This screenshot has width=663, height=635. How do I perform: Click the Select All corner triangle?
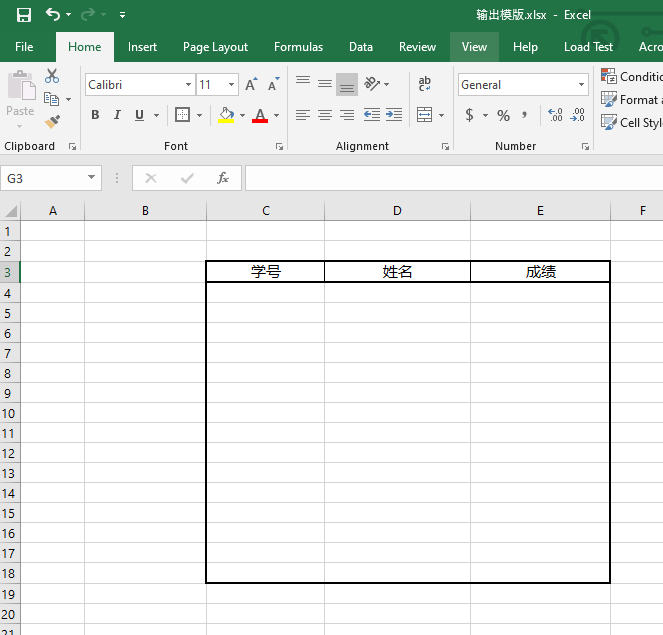point(11,211)
